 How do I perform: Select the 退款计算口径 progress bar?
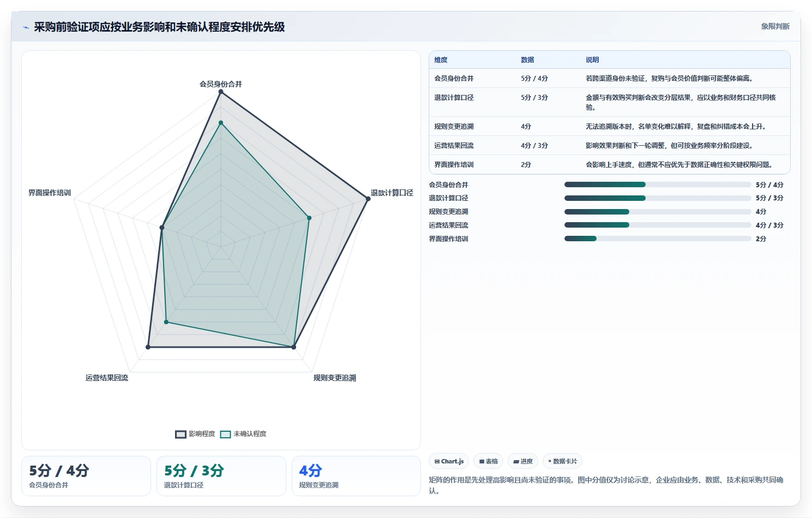[658, 198]
